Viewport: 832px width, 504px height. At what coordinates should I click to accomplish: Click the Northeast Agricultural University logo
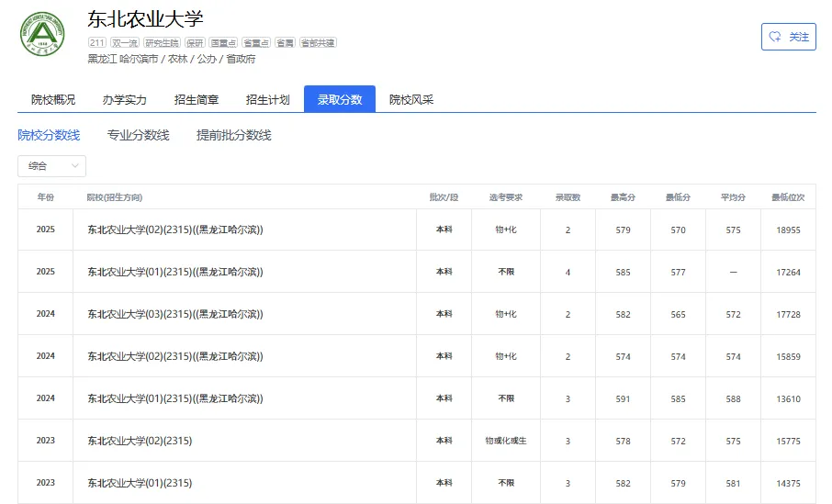coord(42,34)
